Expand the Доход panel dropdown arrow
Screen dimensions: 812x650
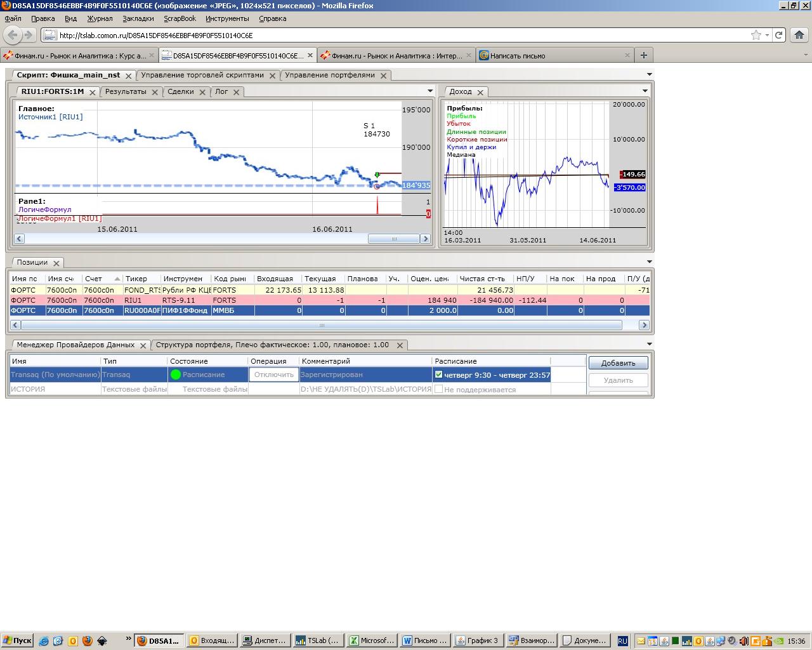[x=645, y=91]
